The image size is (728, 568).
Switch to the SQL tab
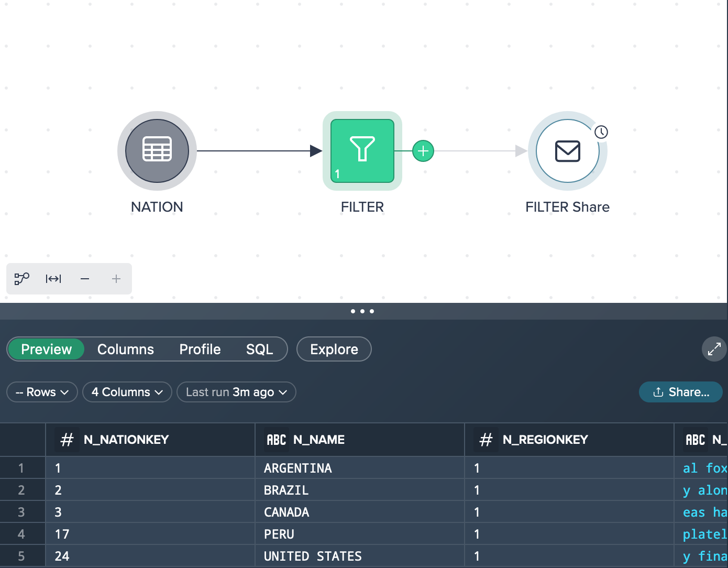260,349
